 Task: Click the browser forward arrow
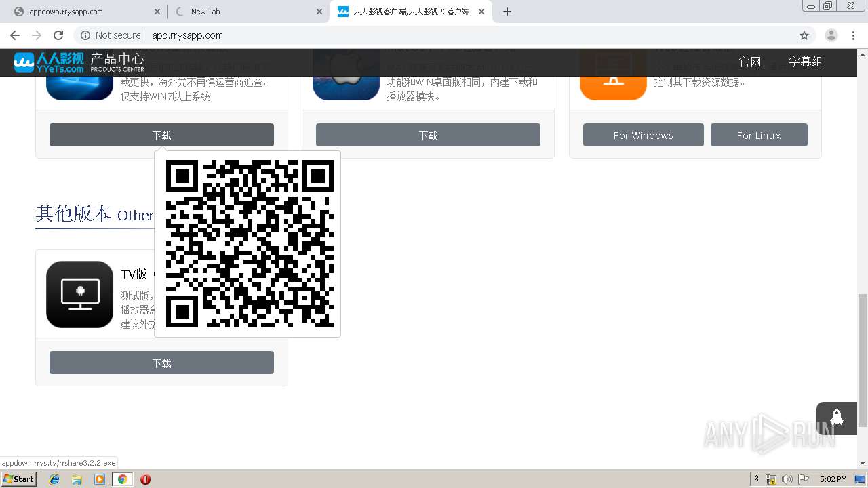(37, 35)
